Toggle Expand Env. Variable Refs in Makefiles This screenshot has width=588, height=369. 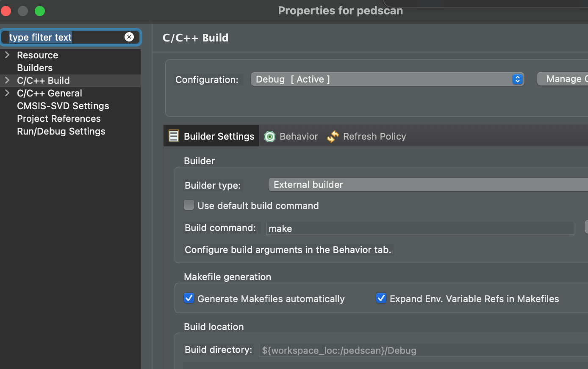click(x=381, y=298)
